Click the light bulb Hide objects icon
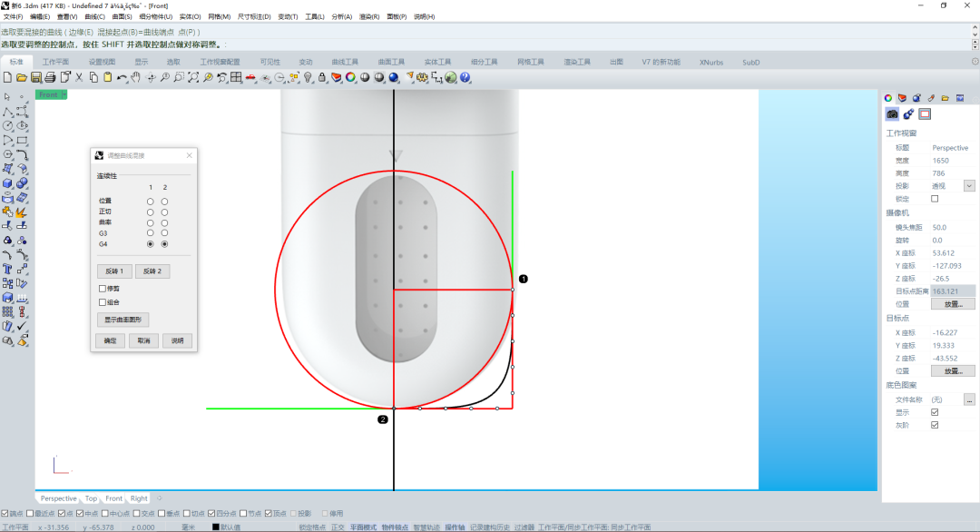Image resolution: width=980 pixels, height=532 pixels. (308, 77)
